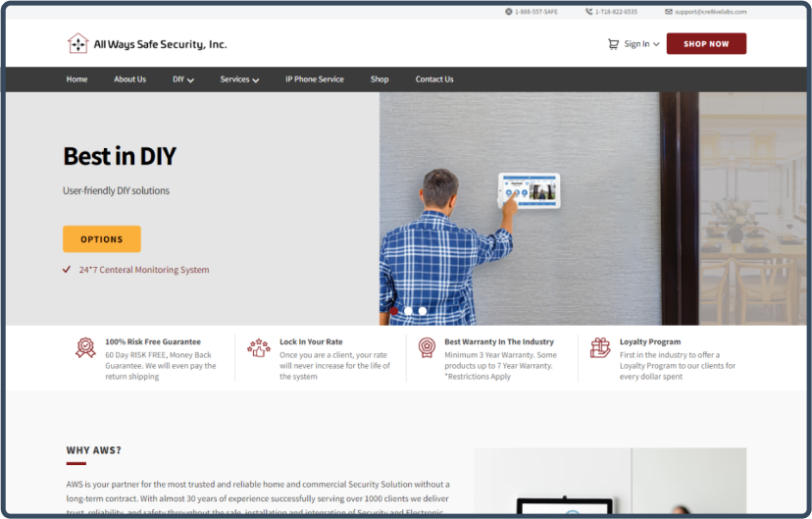Open the shopping cart icon
The height and width of the screenshot is (519, 812).
(613, 44)
